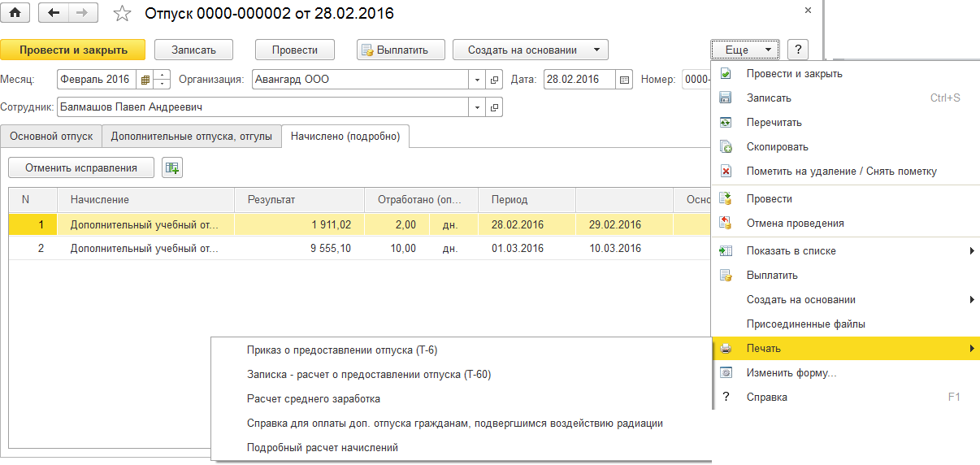Click the Отменить исправления button
The image size is (980, 465).
[80, 168]
